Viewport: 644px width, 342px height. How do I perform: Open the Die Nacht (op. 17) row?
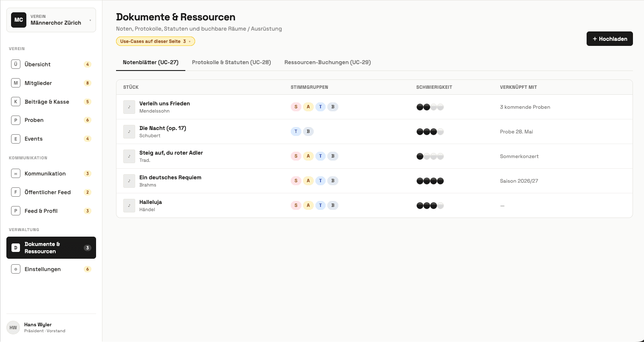point(374,132)
